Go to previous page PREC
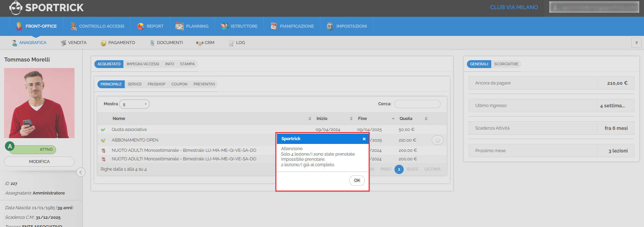The height and width of the screenshot is (227, 644). pyautogui.click(x=386, y=169)
